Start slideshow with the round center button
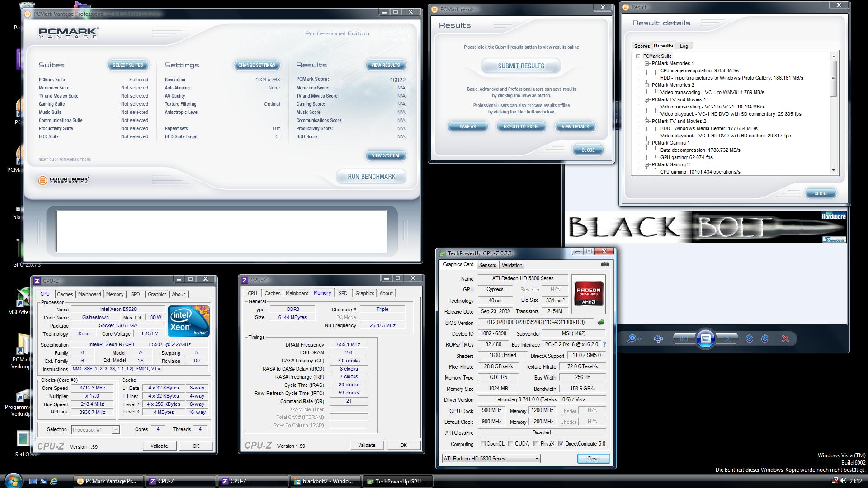This screenshot has height=488, width=868. point(705,338)
